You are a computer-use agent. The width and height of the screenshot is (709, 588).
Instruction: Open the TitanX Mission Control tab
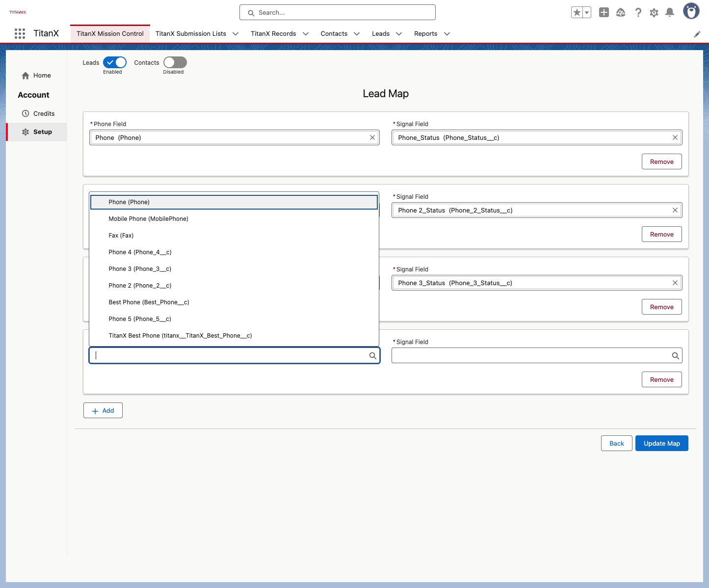click(110, 34)
